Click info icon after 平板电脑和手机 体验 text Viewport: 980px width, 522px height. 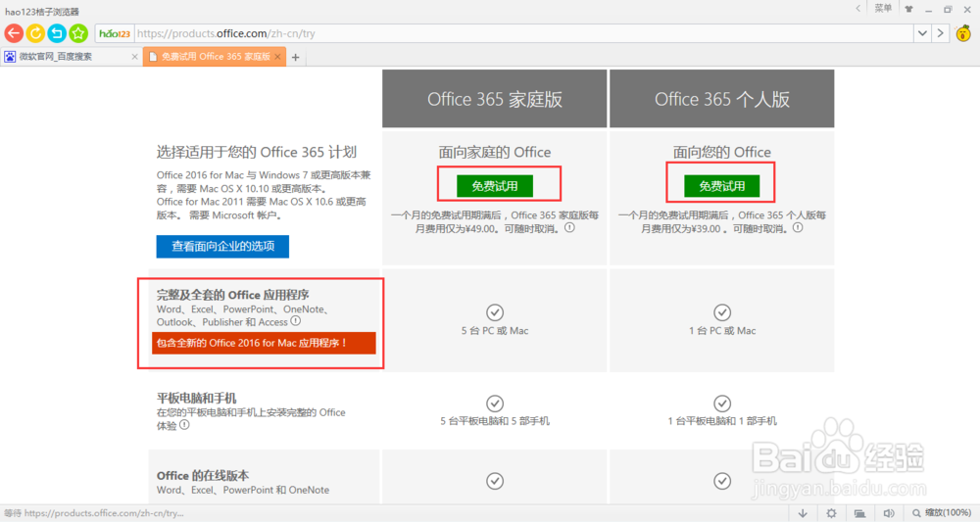tap(184, 425)
